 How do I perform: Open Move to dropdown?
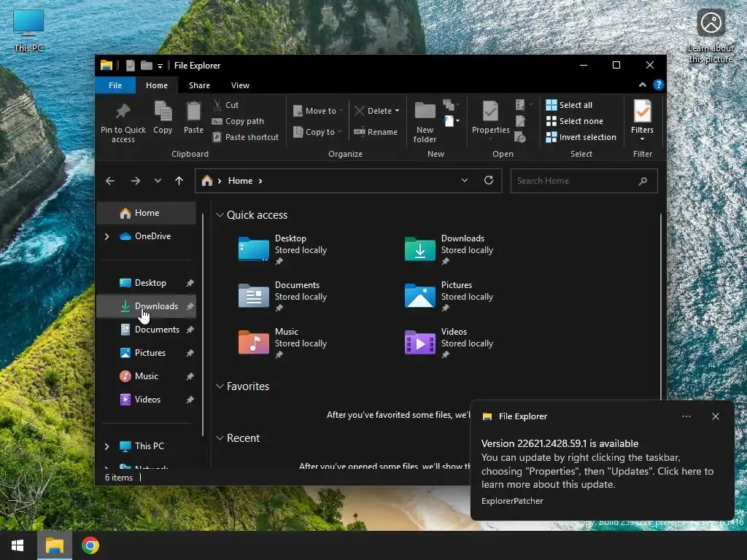click(318, 111)
